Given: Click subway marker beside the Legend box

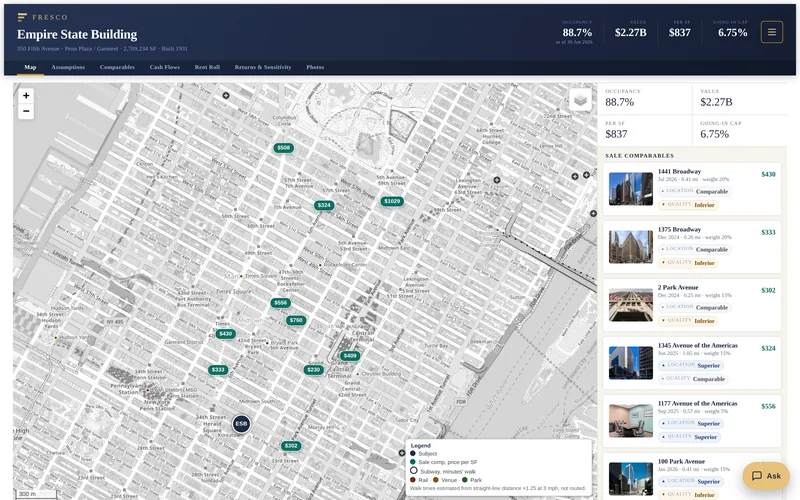Looking at the screenshot, I should tap(402, 453).
